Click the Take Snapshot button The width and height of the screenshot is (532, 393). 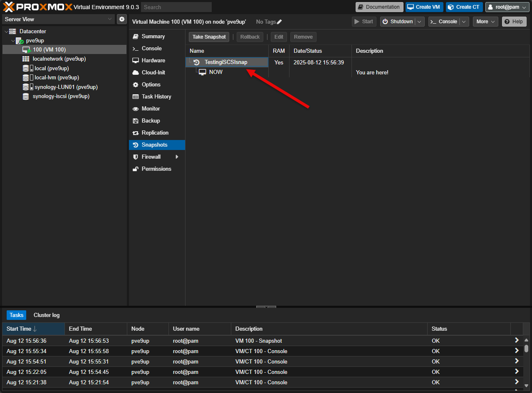coord(209,37)
